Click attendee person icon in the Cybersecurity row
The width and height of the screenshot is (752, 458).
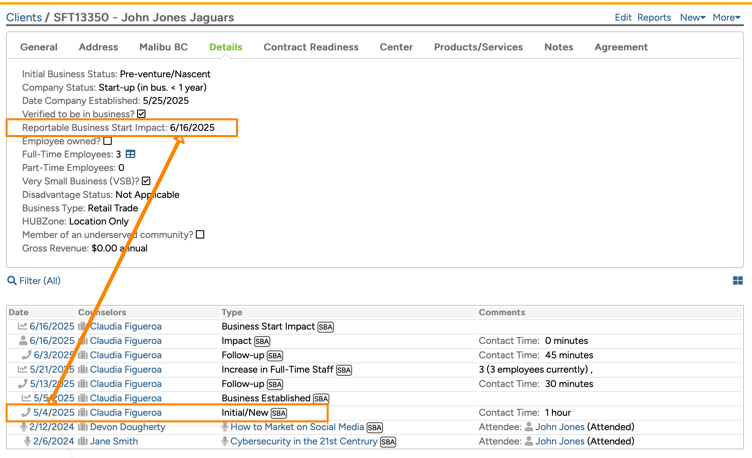(528, 441)
